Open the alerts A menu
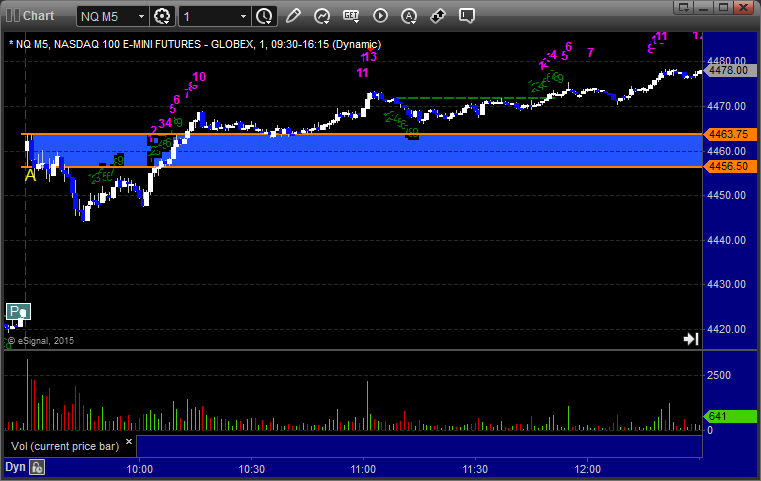Screen dimensions: 761x481 409,16
